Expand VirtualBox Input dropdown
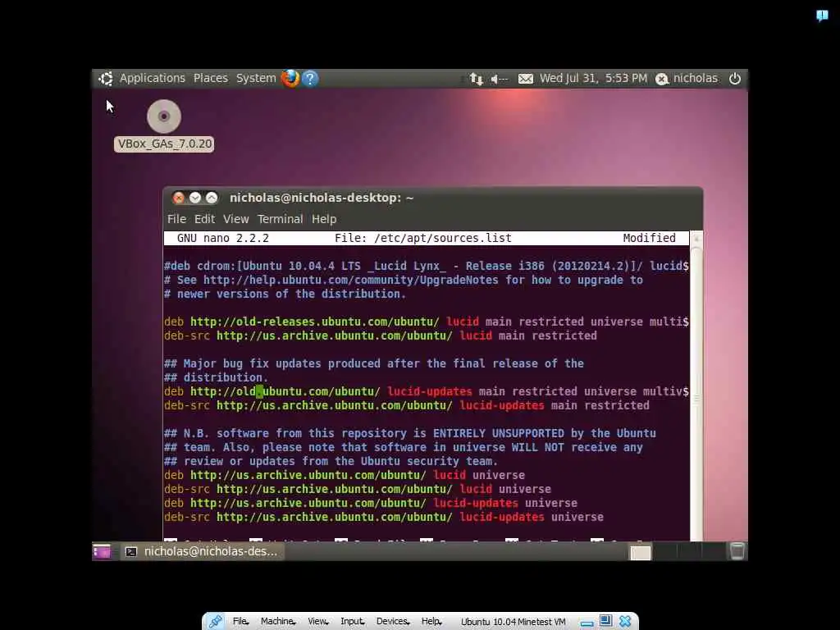 pyautogui.click(x=352, y=622)
